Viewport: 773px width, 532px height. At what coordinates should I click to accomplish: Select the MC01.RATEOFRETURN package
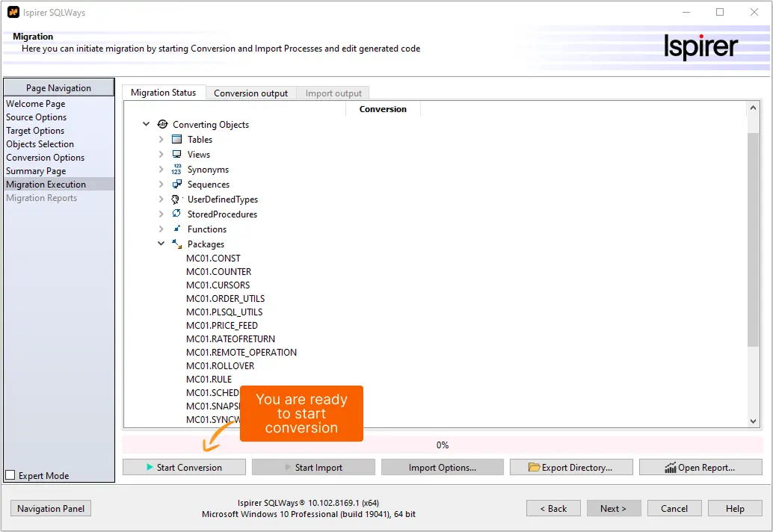231,339
